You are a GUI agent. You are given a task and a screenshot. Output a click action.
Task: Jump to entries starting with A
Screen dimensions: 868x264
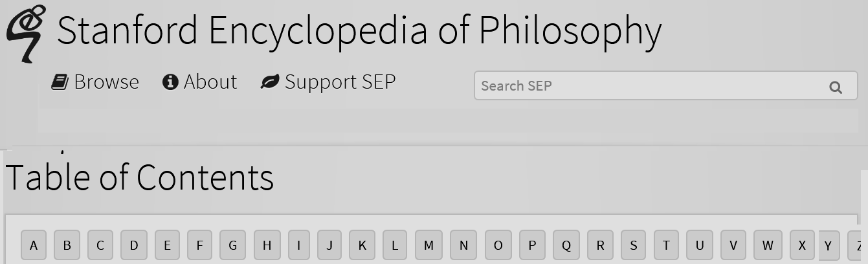(34, 246)
